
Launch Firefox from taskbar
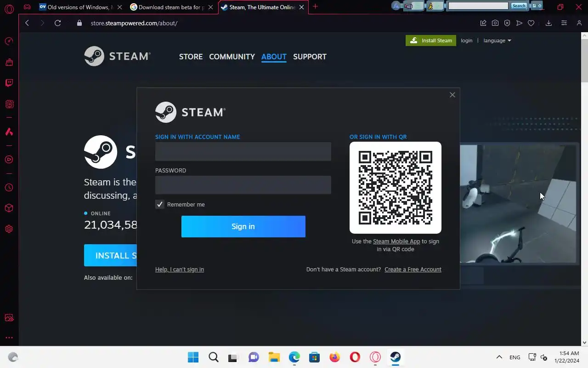pyautogui.click(x=335, y=357)
